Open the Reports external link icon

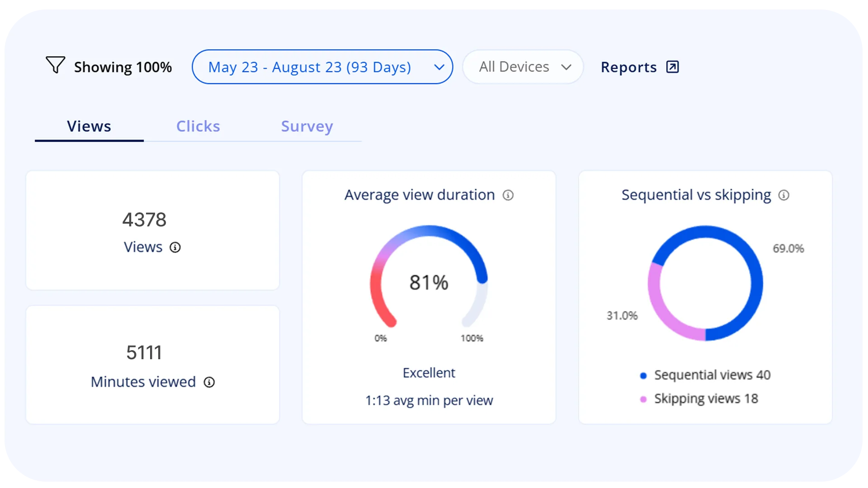(x=672, y=67)
